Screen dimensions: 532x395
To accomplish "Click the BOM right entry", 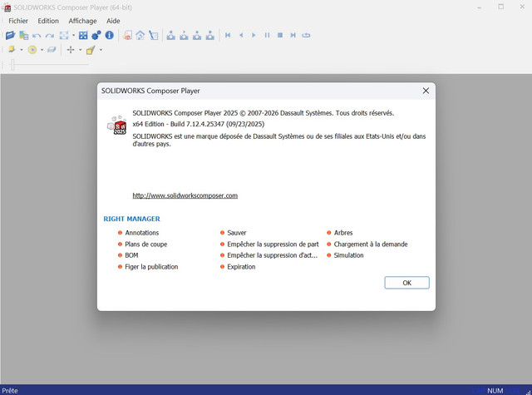I will (x=131, y=255).
